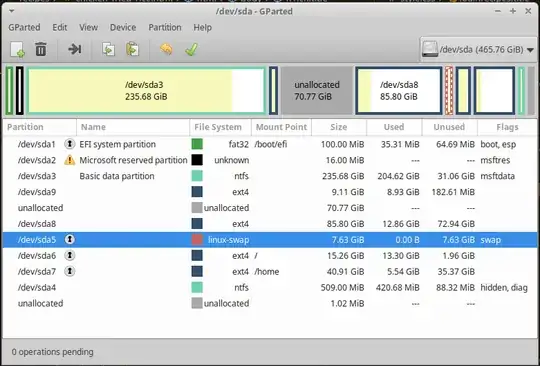Click the New partition toolbar icon
540x366 pixels.
tap(17, 50)
